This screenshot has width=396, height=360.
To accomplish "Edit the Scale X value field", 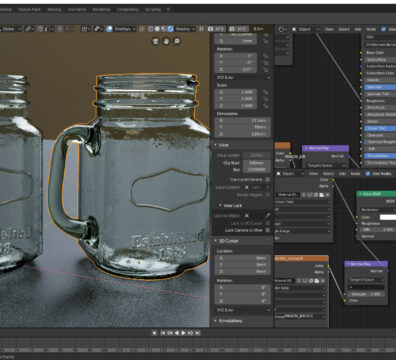I will coord(236,92).
